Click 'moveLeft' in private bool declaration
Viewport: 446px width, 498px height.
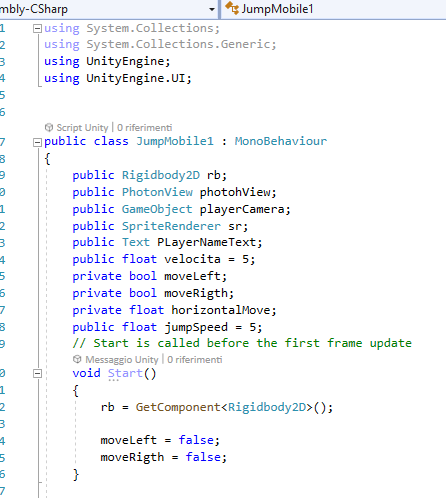point(192,276)
